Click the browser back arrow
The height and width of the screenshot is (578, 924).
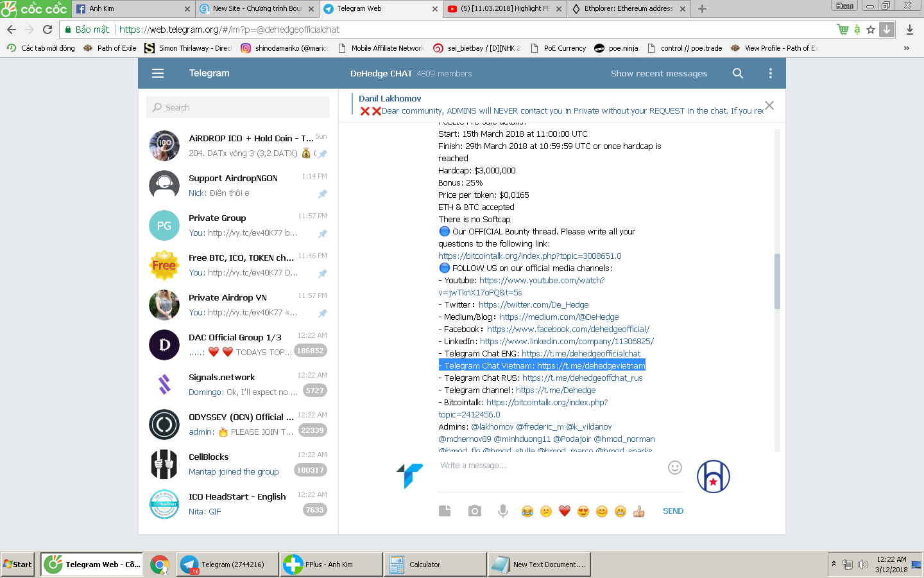coord(12,30)
